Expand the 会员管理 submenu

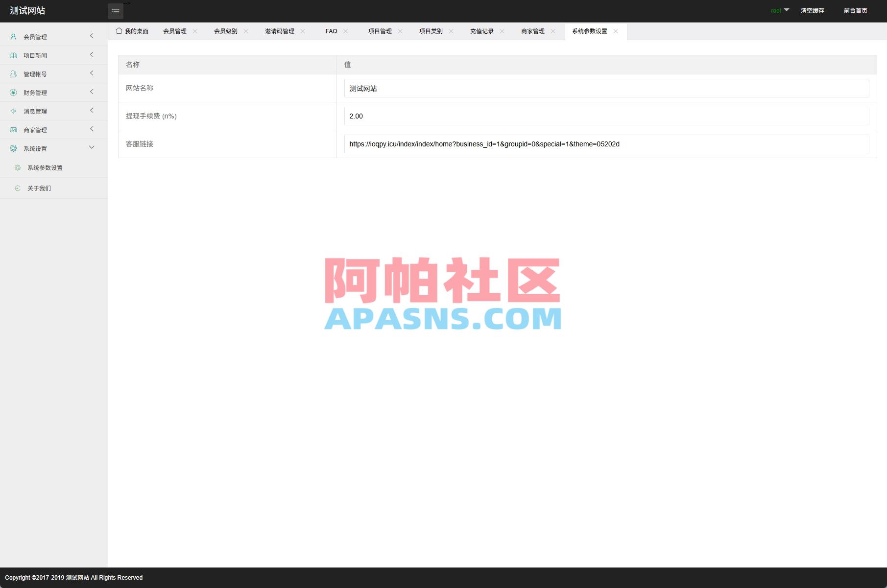pyautogui.click(x=91, y=36)
